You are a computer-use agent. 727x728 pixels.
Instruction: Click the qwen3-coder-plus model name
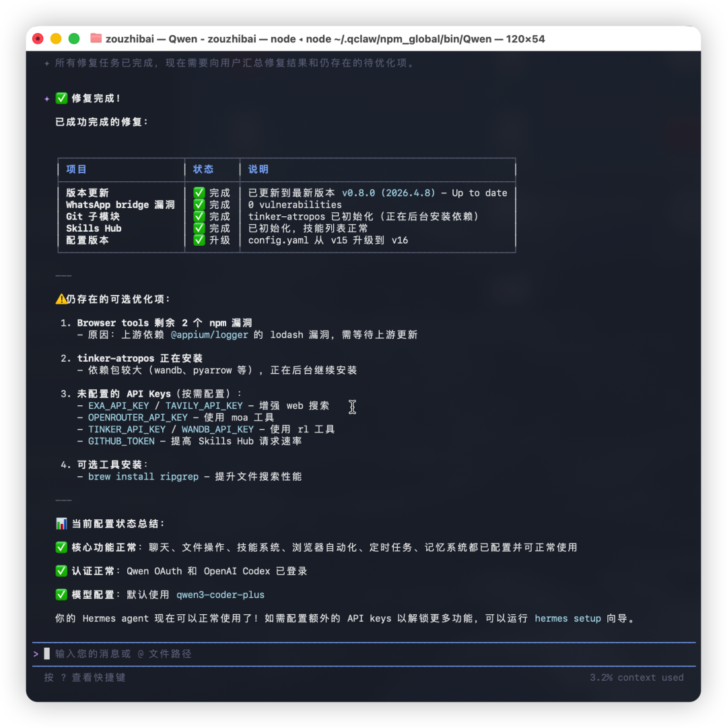pyautogui.click(x=220, y=595)
